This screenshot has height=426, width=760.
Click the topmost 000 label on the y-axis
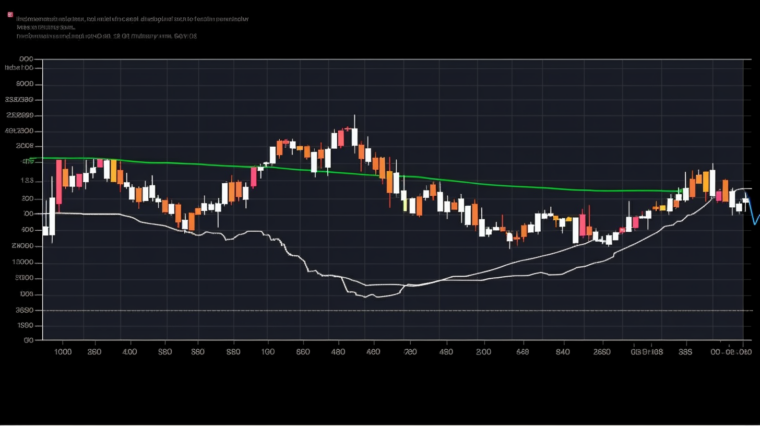(x=26, y=59)
